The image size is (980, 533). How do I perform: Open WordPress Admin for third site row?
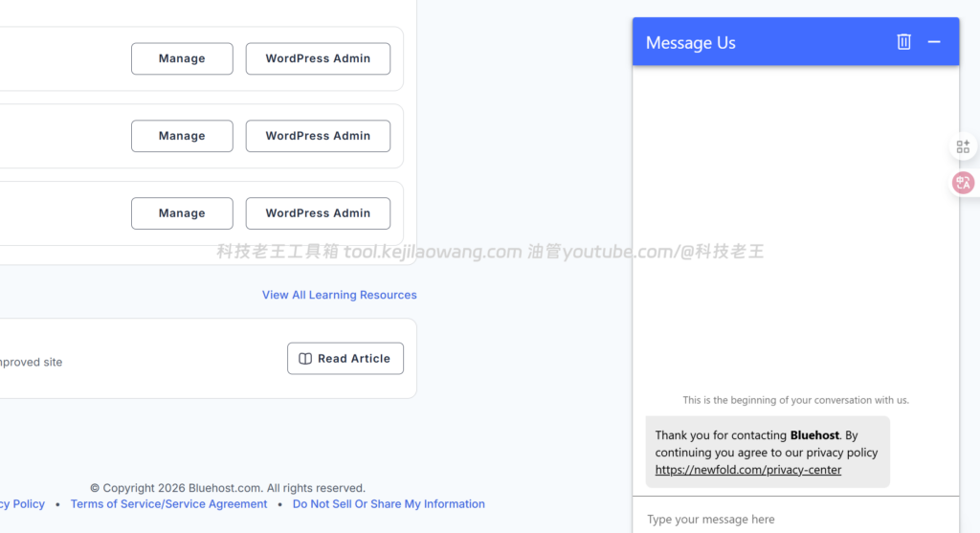coord(318,213)
